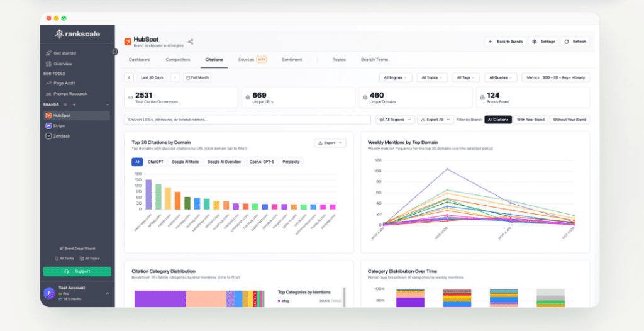Open the Export All dropdown

pyautogui.click(x=435, y=120)
